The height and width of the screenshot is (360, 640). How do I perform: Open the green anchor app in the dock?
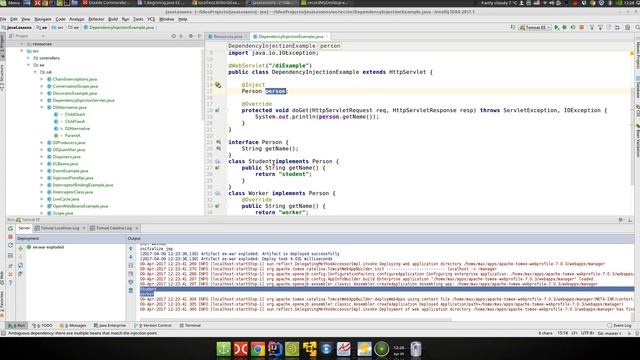(x=223, y=349)
